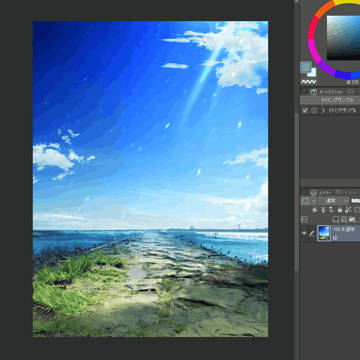This screenshot has width=360, height=360.
Task: Toggle Set as Reference Layer icon
Action: tap(323, 210)
